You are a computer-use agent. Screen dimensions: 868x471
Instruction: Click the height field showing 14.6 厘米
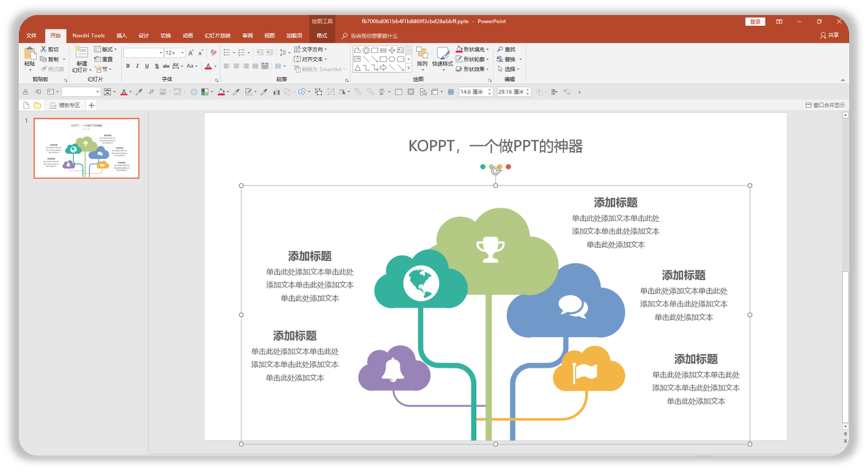click(x=476, y=92)
